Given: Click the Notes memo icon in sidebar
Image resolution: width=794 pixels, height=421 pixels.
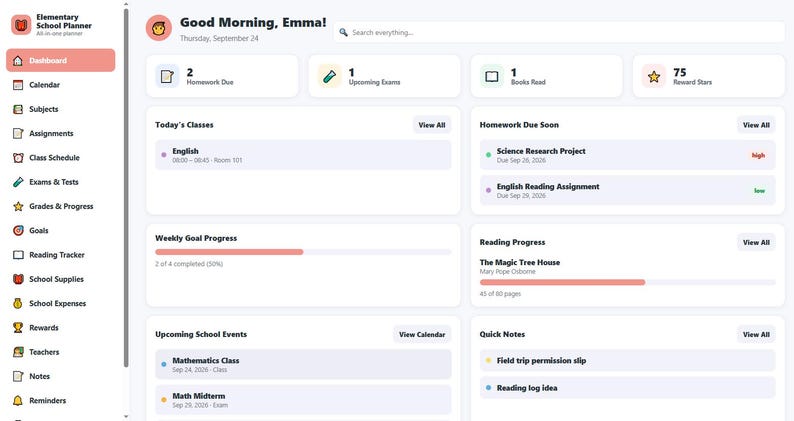Looking at the screenshot, I should point(18,377).
